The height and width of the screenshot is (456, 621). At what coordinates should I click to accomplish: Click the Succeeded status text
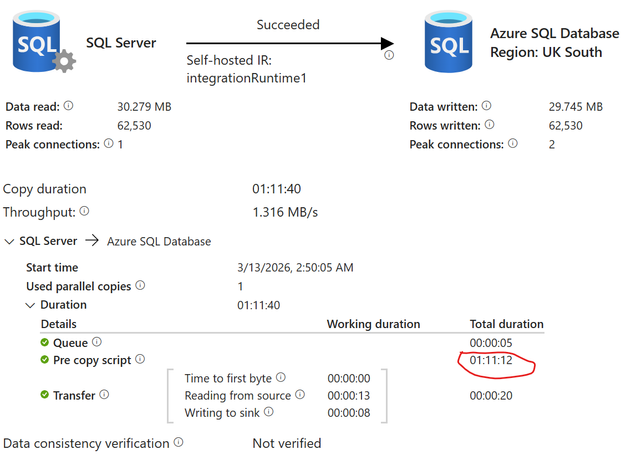pyautogui.click(x=288, y=25)
